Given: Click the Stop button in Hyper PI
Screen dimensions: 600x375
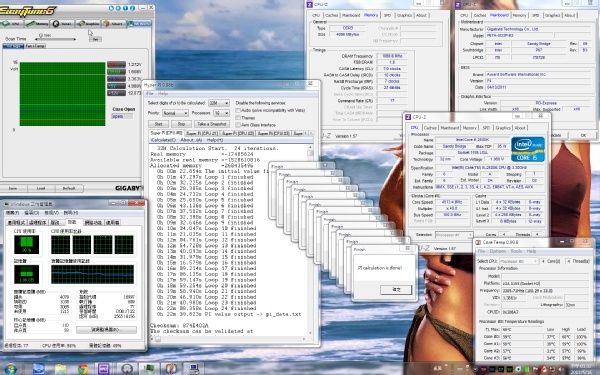Looking at the screenshot, I should [x=181, y=124].
